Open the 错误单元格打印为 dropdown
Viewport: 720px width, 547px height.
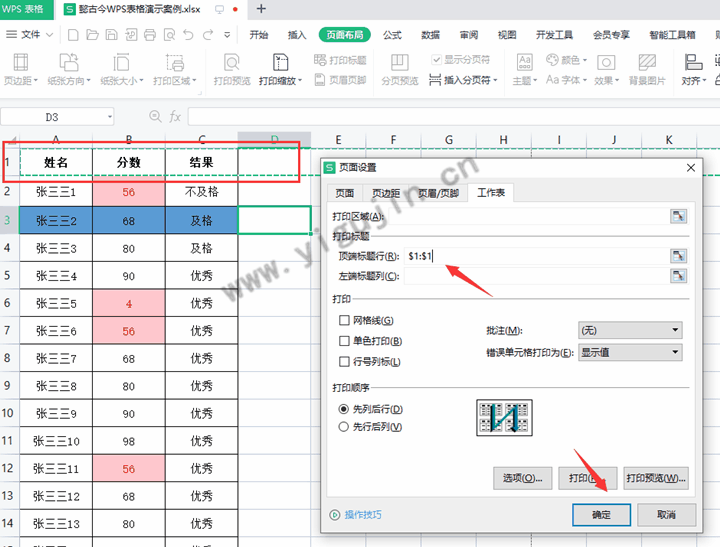pos(630,352)
